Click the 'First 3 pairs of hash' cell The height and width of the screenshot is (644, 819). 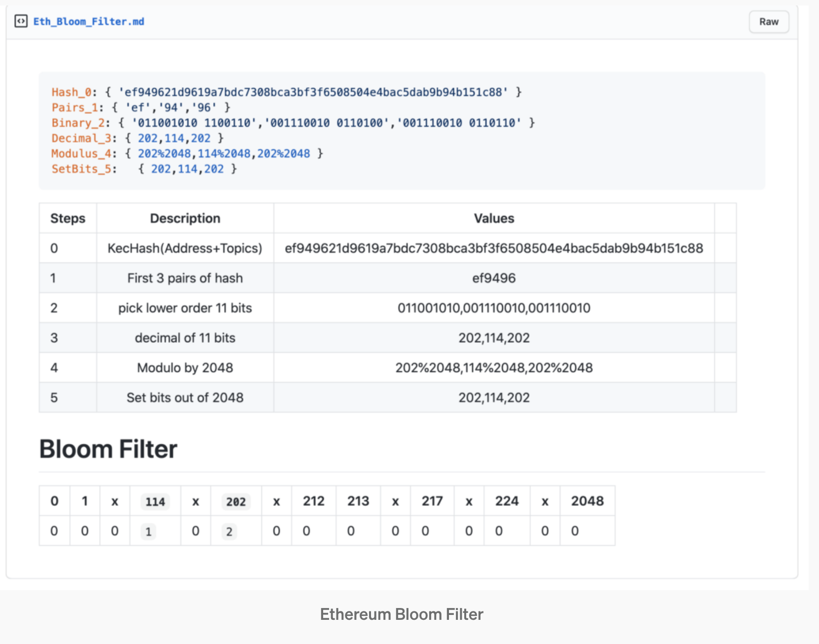[x=185, y=278]
